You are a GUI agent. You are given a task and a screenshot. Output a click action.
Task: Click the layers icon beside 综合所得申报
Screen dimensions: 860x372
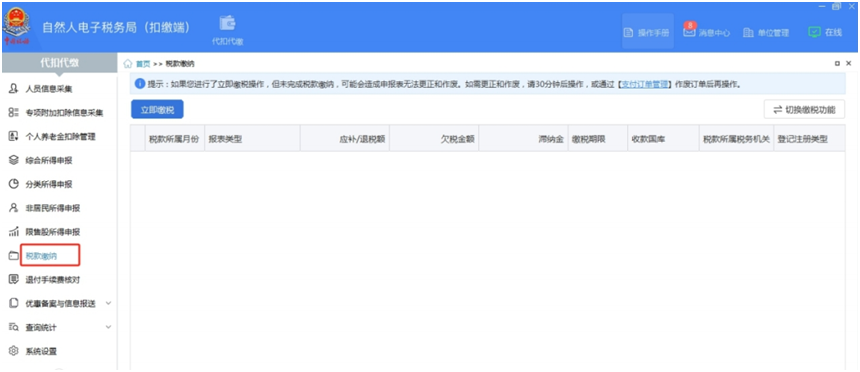coord(14,160)
